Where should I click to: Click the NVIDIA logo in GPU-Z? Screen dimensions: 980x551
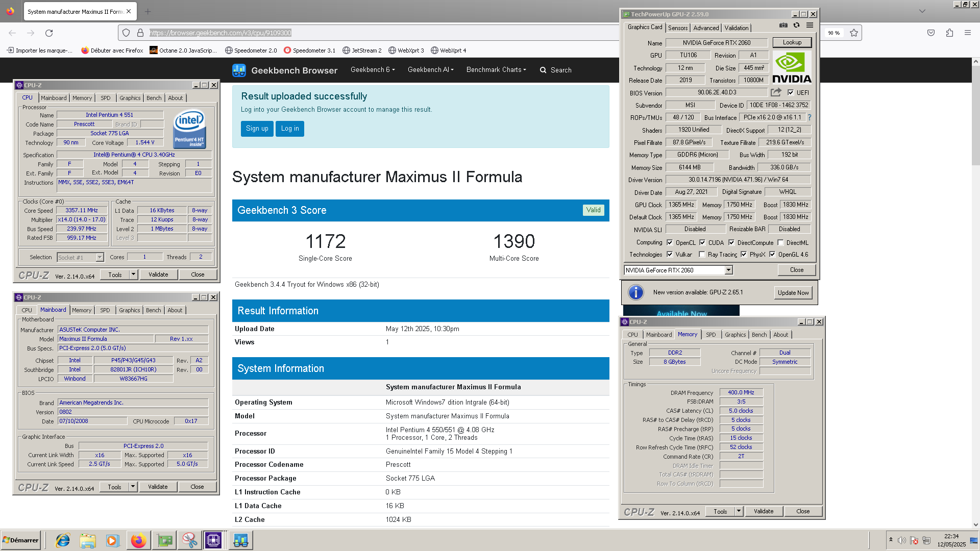pos(792,67)
